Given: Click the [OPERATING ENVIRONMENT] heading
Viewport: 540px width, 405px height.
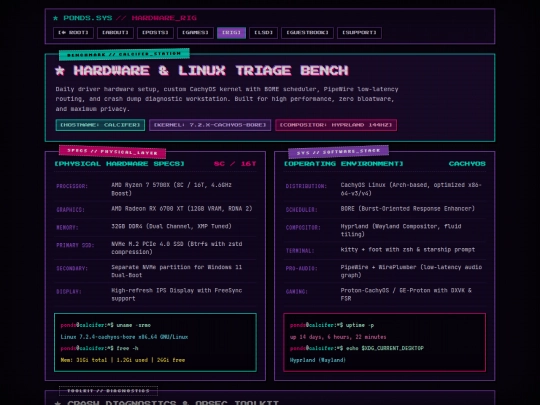Looking at the screenshot, I should click(343, 164).
